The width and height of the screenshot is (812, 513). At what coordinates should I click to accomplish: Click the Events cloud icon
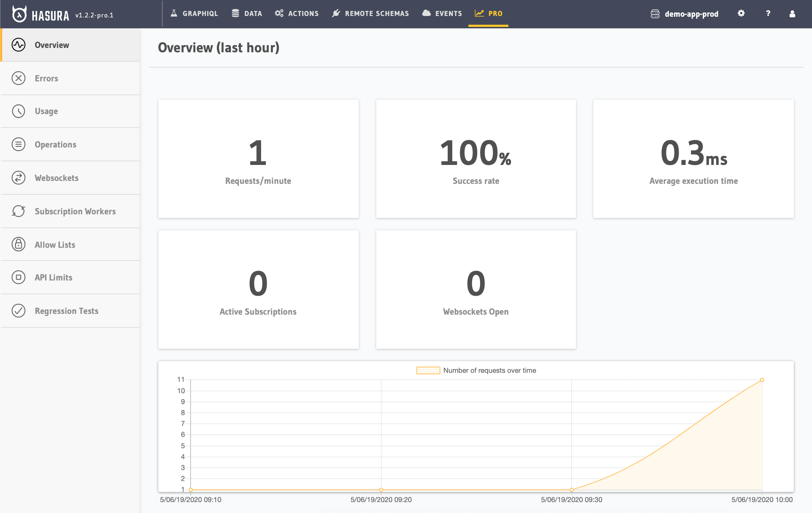tap(426, 13)
